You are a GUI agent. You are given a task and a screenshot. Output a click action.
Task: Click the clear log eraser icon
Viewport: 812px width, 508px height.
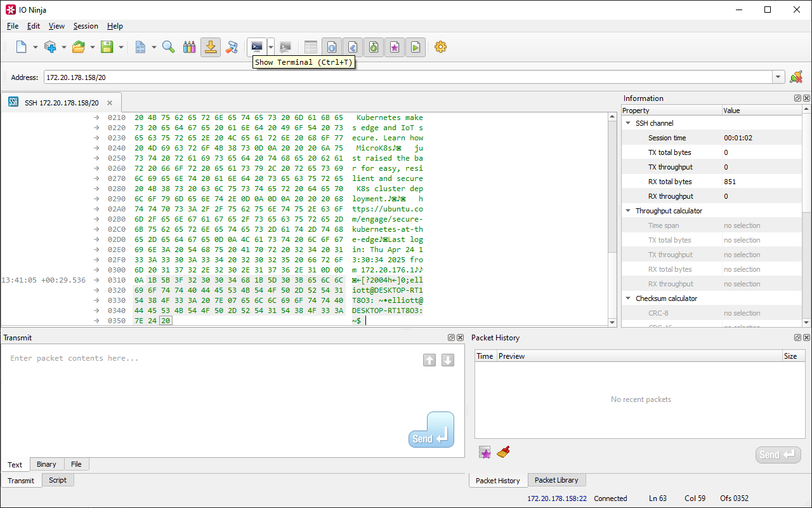coord(232,47)
